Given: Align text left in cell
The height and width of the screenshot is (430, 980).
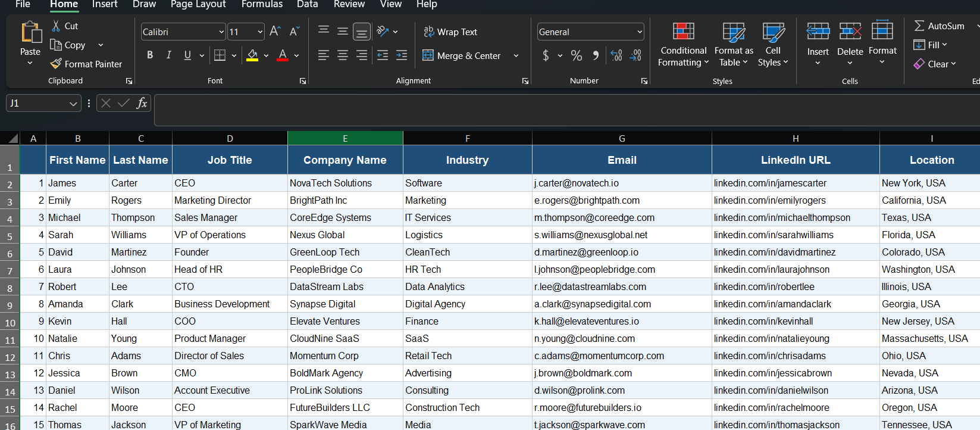Looking at the screenshot, I should pos(324,55).
